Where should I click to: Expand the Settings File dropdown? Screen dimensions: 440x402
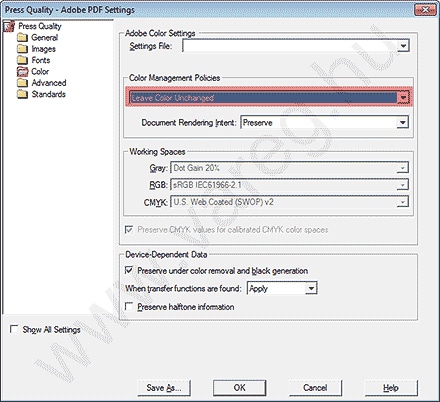403,46
